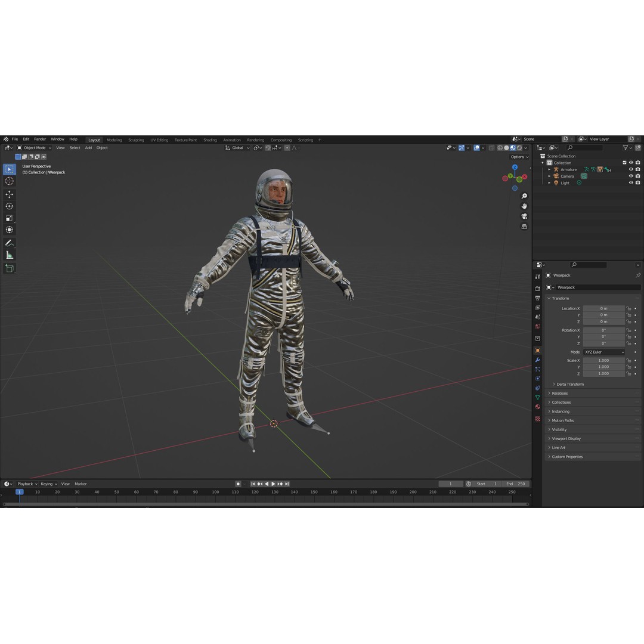Select the Rotate tool

point(9,206)
